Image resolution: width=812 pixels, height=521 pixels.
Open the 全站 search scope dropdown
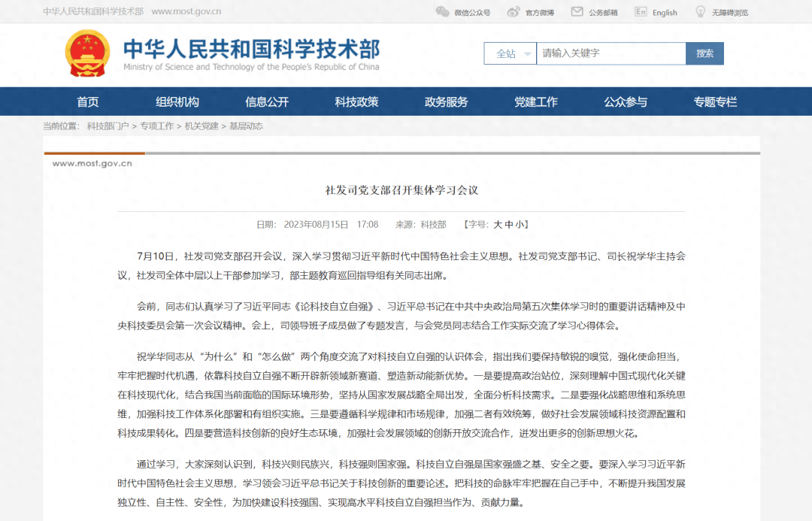click(x=510, y=53)
